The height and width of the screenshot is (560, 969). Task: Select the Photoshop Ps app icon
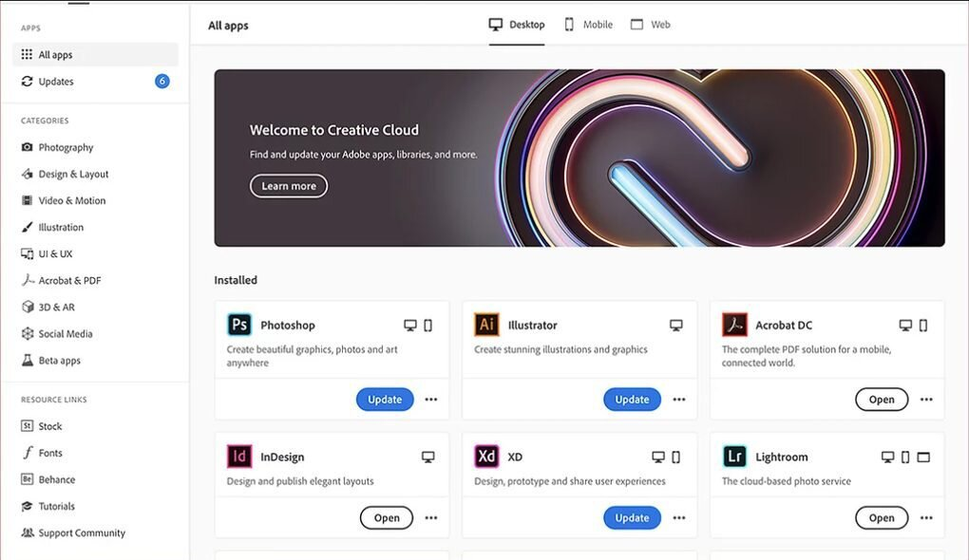[x=241, y=325]
